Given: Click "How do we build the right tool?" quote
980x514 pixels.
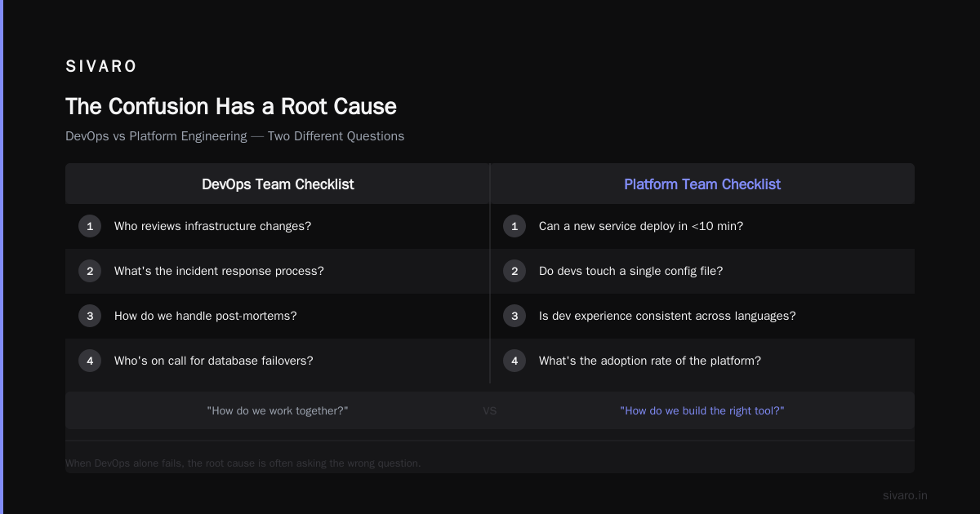Looking at the screenshot, I should point(702,410).
